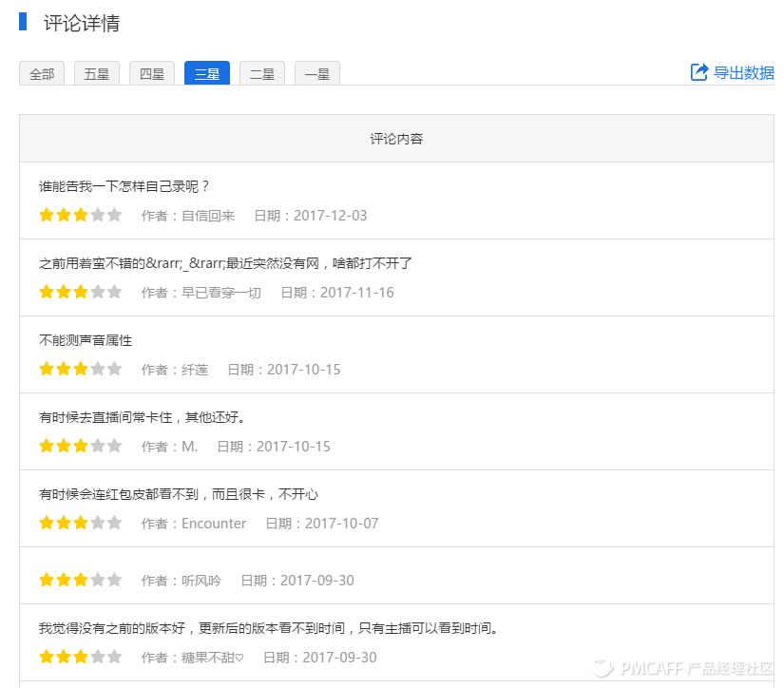Click the blue square icon beside 评论详情 title
The image size is (784, 688).
pos(24,23)
